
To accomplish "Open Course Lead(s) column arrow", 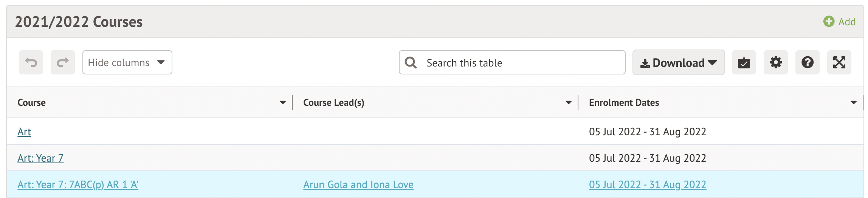I will [x=568, y=103].
